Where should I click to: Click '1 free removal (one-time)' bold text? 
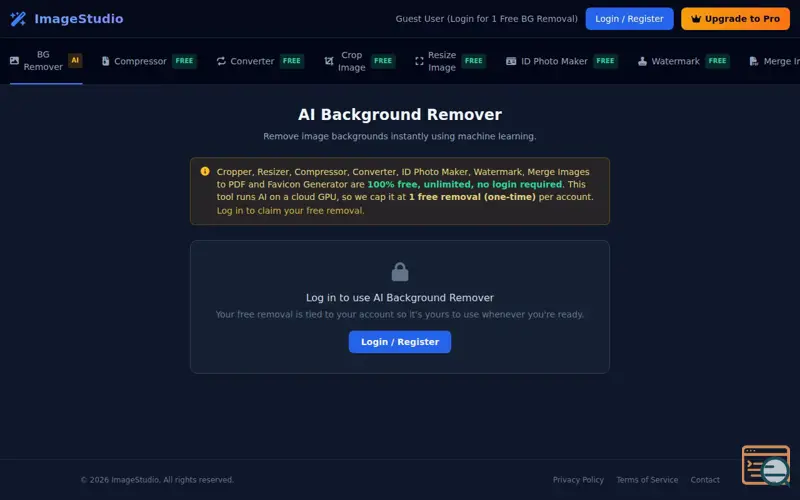pyautogui.click(x=472, y=197)
